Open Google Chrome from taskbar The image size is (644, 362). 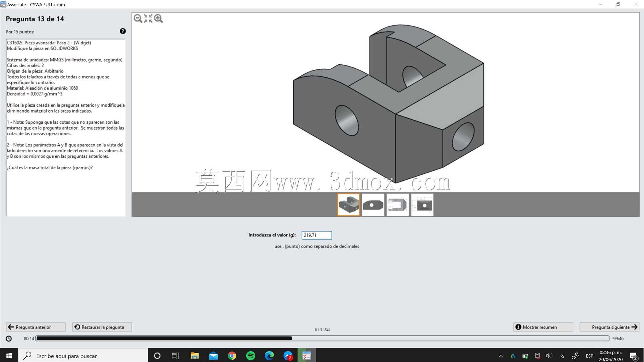232,356
